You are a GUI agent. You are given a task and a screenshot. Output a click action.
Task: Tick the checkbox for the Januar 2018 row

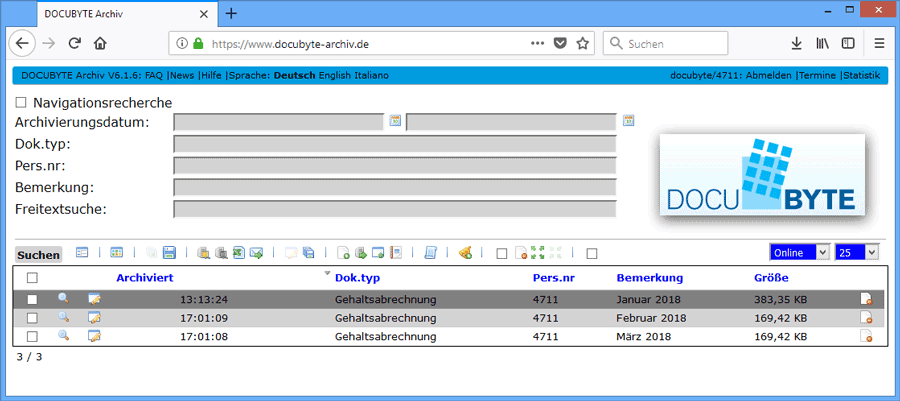click(32, 299)
